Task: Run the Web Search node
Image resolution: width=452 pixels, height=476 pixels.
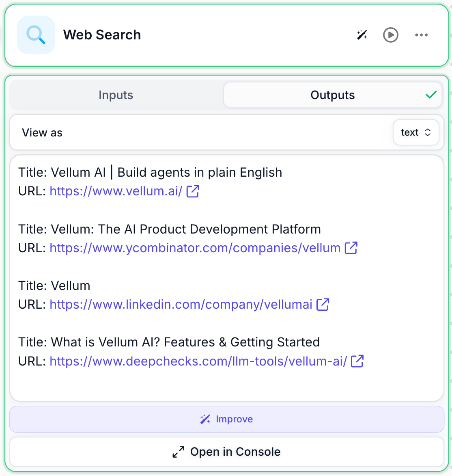Action: (x=390, y=35)
